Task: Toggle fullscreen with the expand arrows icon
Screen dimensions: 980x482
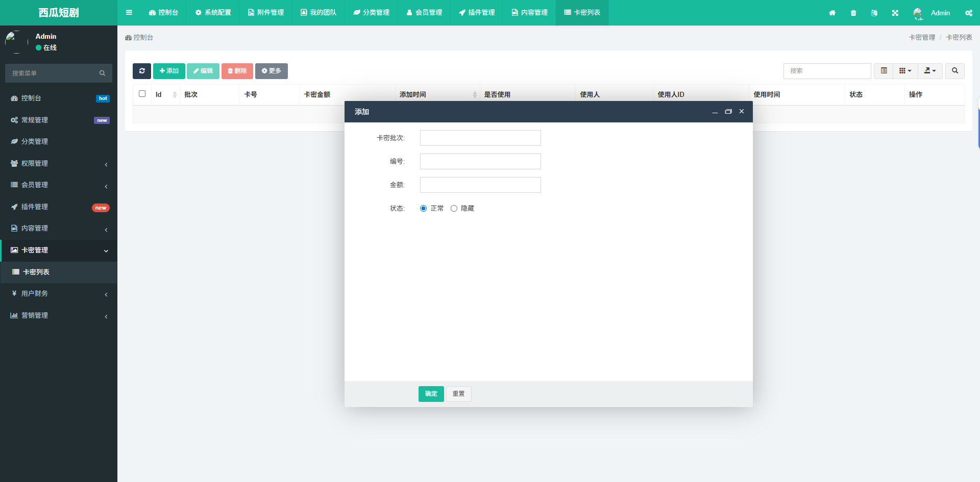Action: point(895,13)
